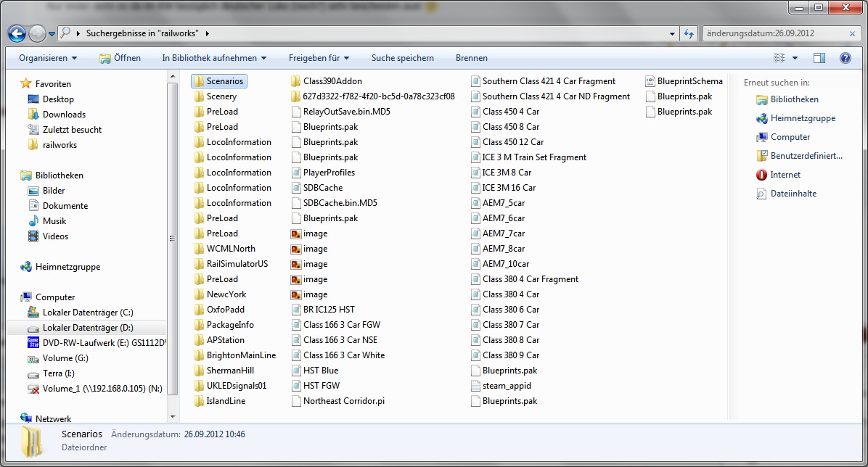Open the Help question mark icon

846,58
